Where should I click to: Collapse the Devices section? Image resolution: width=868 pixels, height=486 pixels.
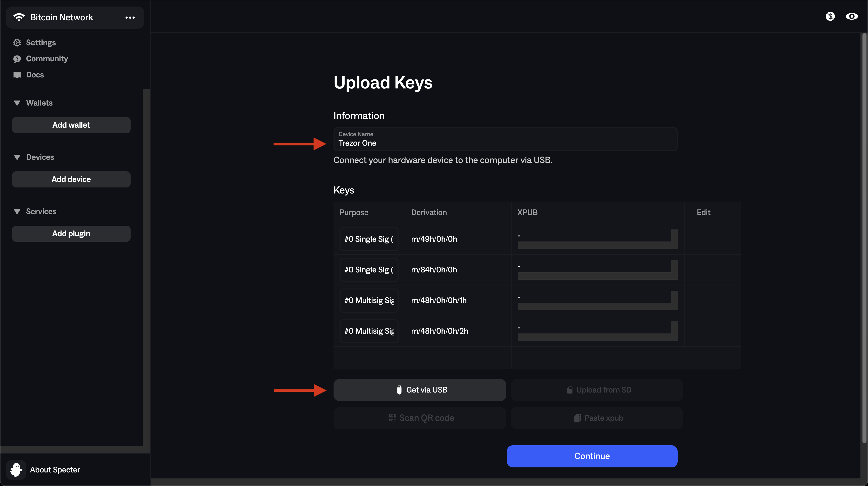pyautogui.click(x=17, y=157)
